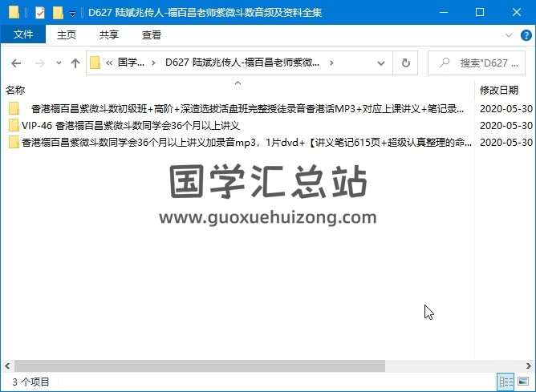
Task: Click the Properties quick access icon
Action: click(x=40, y=13)
